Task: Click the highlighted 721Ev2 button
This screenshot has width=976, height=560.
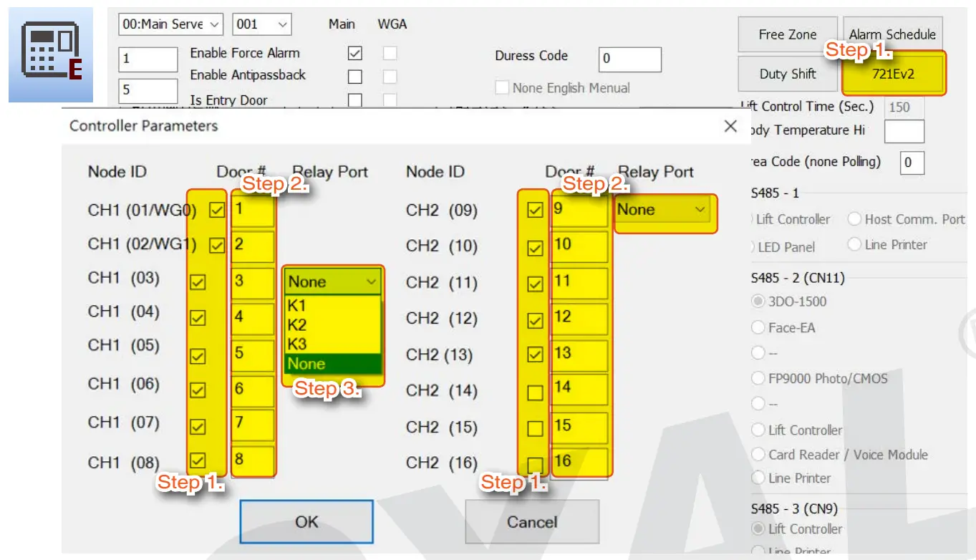Action: (893, 75)
